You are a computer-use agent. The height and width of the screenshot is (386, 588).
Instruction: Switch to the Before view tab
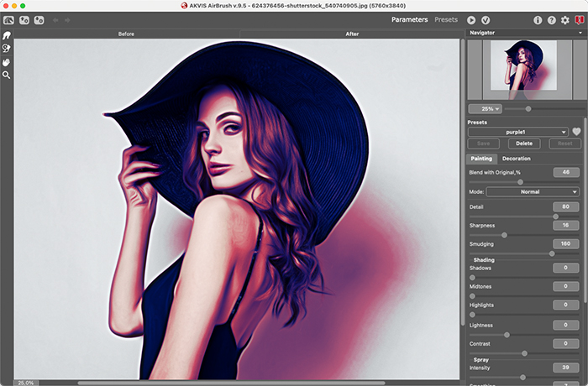pos(126,34)
